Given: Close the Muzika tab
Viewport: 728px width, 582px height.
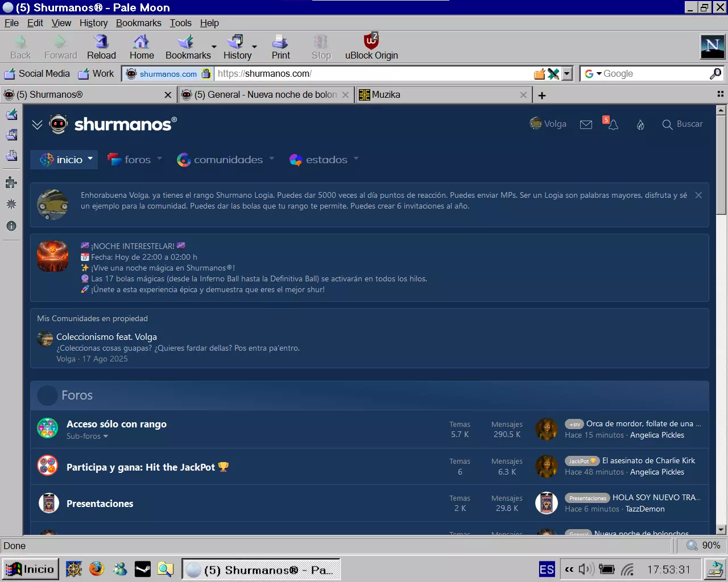Looking at the screenshot, I should pyautogui.click(x=523, y=95).
